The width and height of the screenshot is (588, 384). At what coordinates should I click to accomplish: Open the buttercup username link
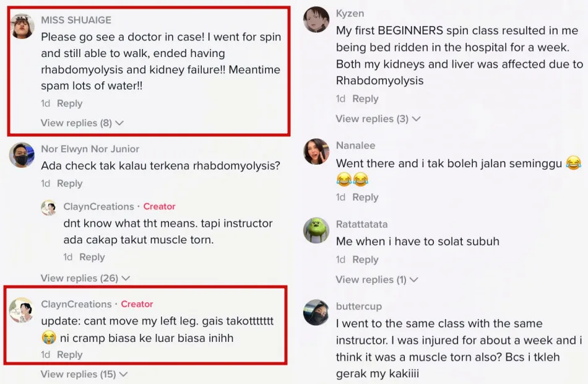click(x=358, y=306)
